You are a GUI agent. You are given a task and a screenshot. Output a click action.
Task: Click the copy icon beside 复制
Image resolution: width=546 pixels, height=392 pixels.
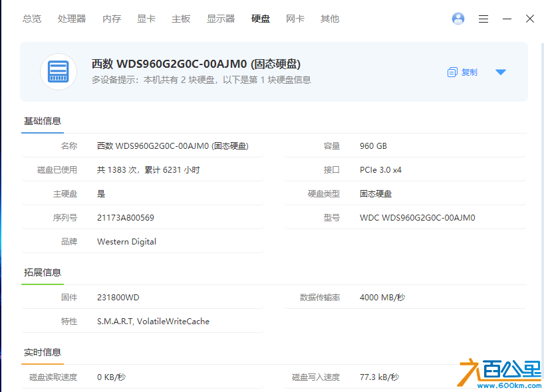[452, 72]
